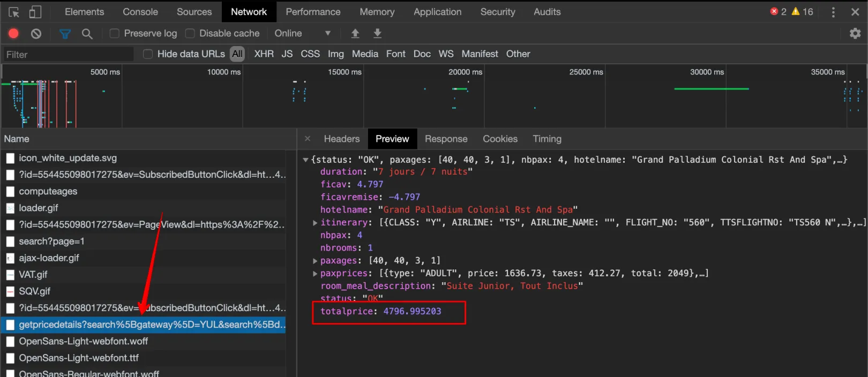Toggle the device toolbar icon

(x=35, y=12)
